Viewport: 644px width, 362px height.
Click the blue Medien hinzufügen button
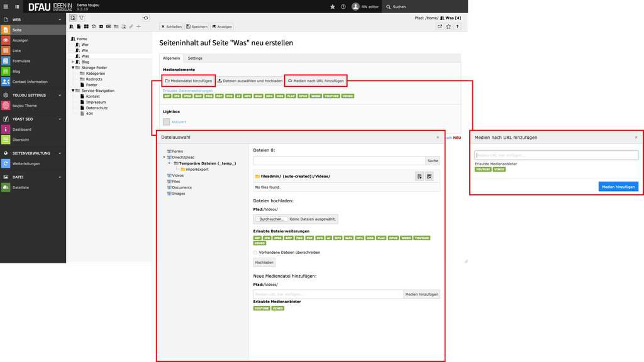(x=618, y=187)
